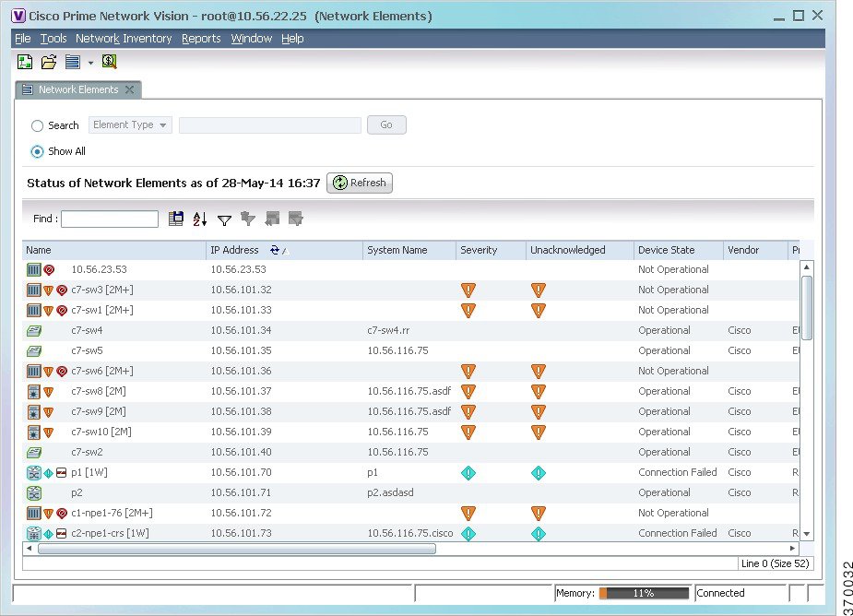This screenshot has width=853, height=616.
Task: Click severity icon in c7-sw3 row
Action: pyautogui.click(x=468, y=290)
